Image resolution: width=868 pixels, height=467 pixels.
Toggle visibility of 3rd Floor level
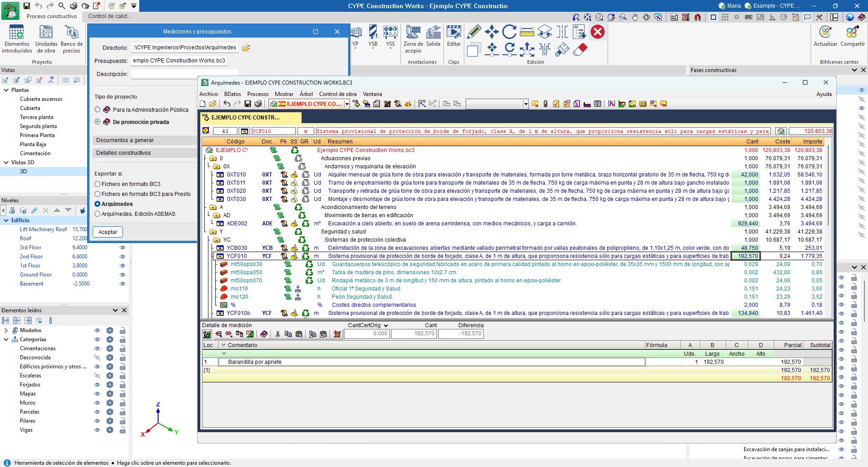click(122, 248)
